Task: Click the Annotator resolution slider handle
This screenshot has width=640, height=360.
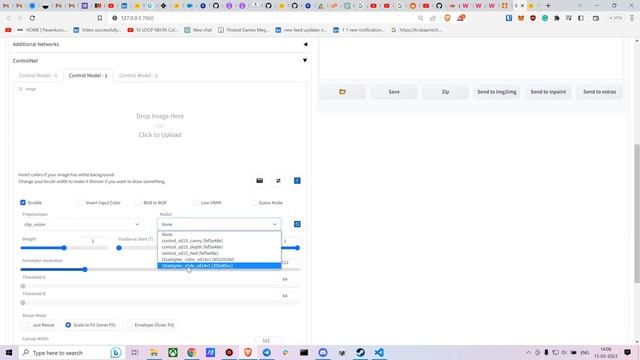Action: click(x=85, y=269)
